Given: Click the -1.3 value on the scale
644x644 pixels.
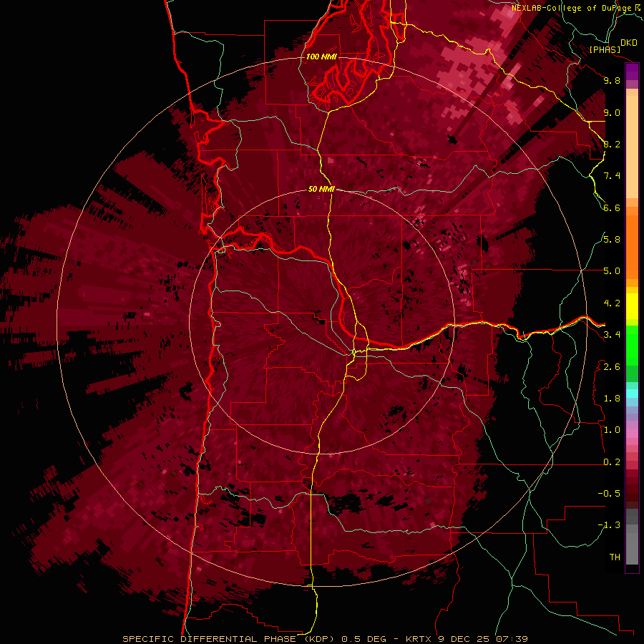Looking at the screenshot, I should click(609, 525).
